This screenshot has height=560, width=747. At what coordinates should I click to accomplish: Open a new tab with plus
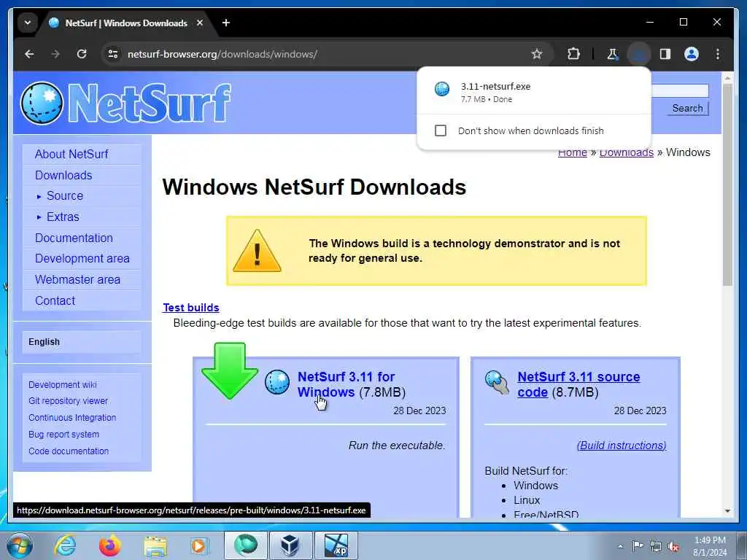(226, 23)
